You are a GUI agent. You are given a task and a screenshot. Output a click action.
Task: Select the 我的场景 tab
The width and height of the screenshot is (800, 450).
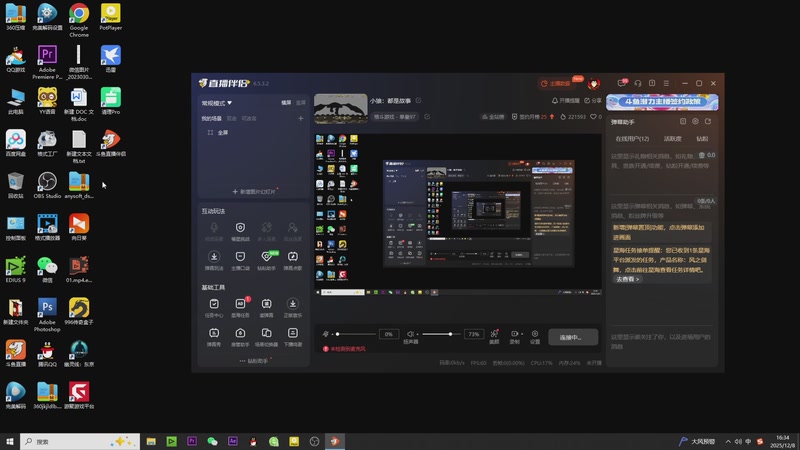pyautogui.click(x=211, y=118)
